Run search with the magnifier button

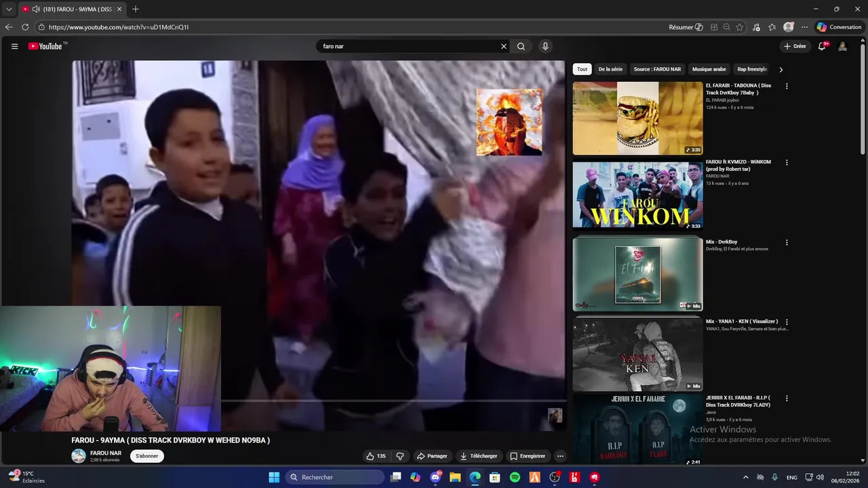(x=521, y=46)
